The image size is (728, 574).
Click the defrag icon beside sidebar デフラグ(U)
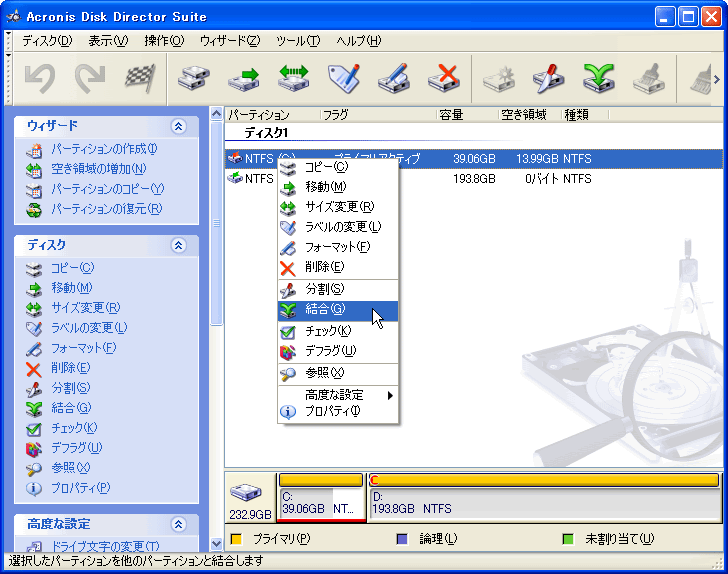(x=34, y=449)
